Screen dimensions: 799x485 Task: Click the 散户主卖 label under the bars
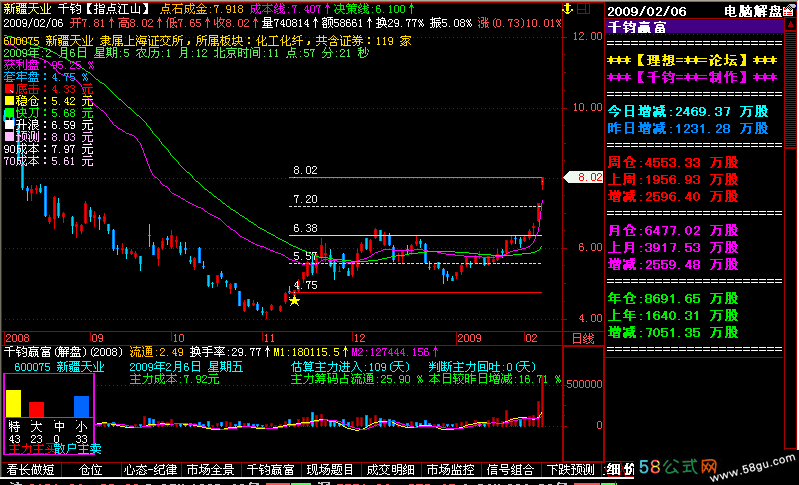point(77,449)
